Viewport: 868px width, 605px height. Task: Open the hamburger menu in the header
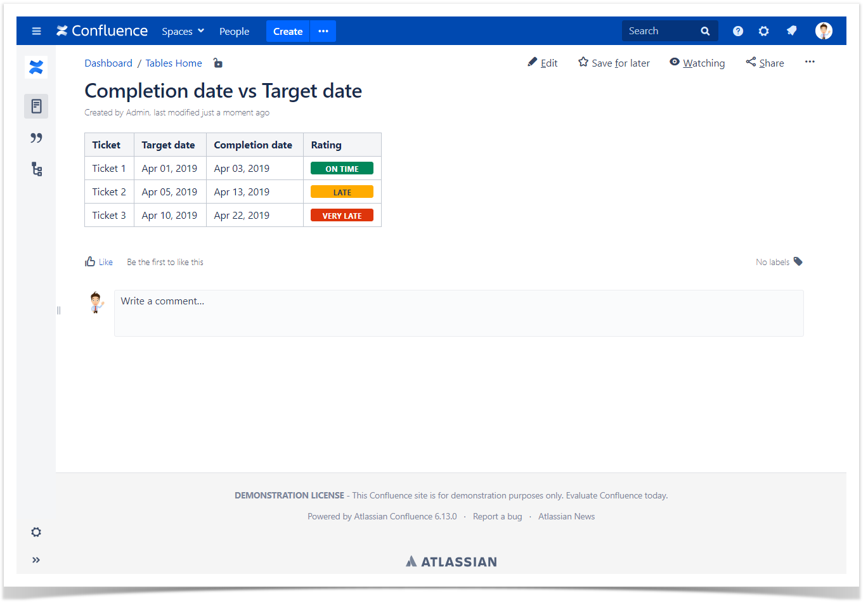coord(36,31)
